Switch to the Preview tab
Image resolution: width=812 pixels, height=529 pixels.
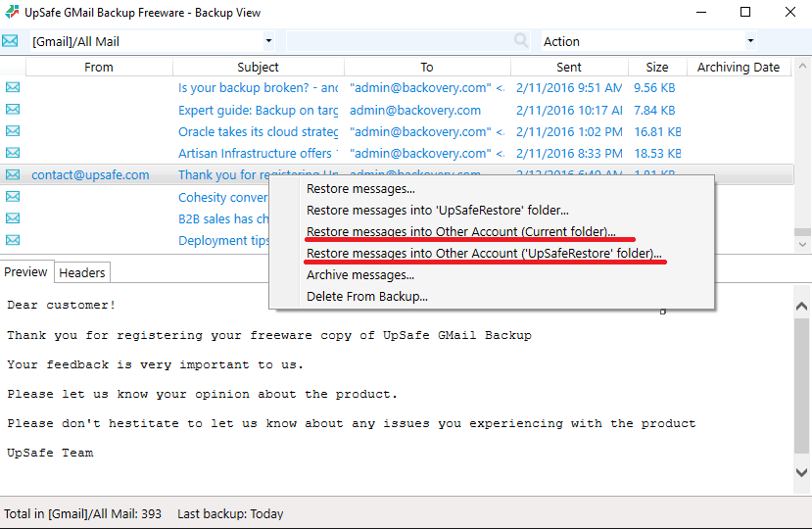coord(25,272)
